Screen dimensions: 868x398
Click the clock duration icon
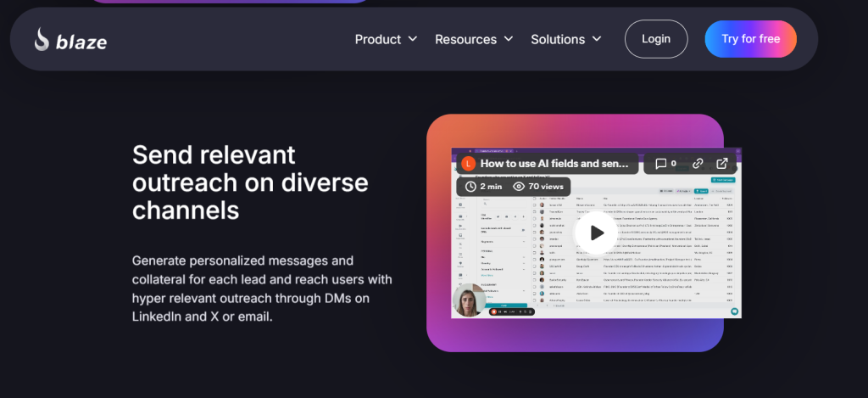(x=470, y=186)
